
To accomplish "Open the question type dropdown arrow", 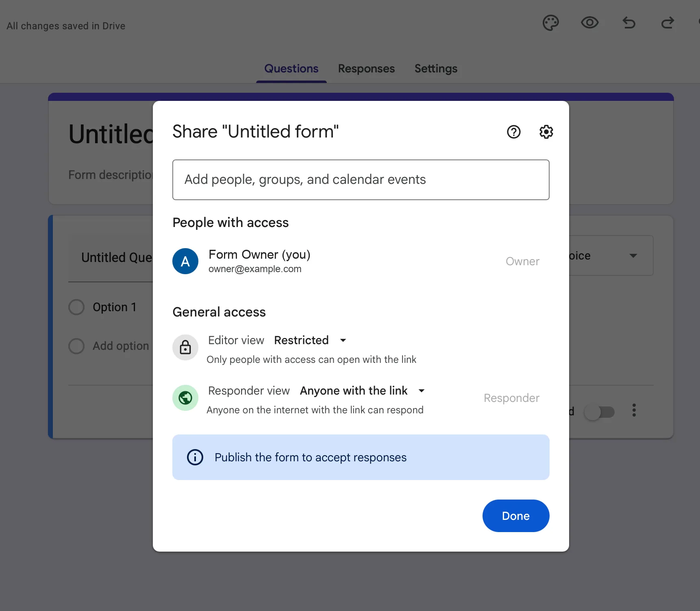I will pyautogui.click(x=633, y=256).
